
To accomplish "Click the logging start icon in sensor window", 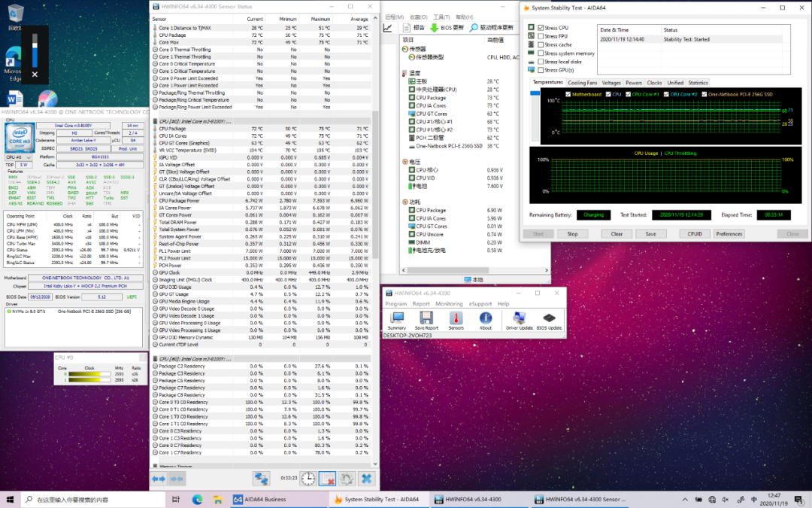I will (x=327, y=478).
